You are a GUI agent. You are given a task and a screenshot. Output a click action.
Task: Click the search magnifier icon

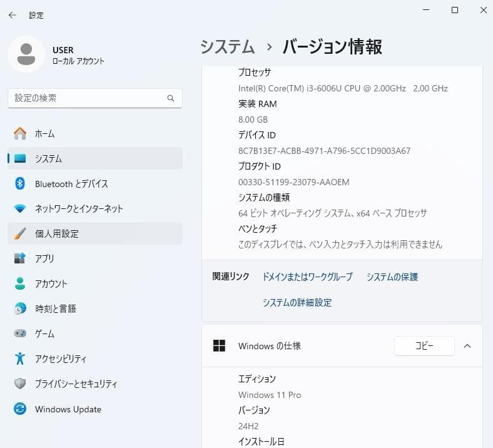coord(171,98)
